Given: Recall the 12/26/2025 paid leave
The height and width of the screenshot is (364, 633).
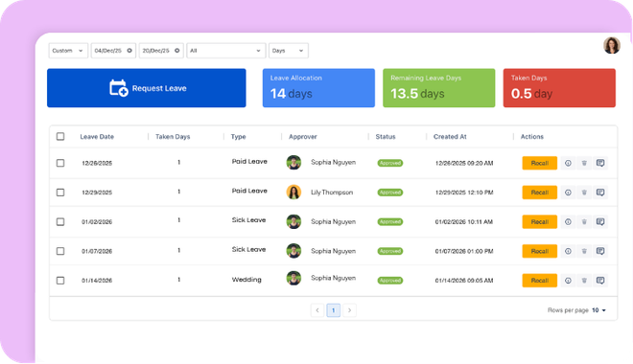Looking at the screenshot, I should pyautogui.click(x=540, y=163).
